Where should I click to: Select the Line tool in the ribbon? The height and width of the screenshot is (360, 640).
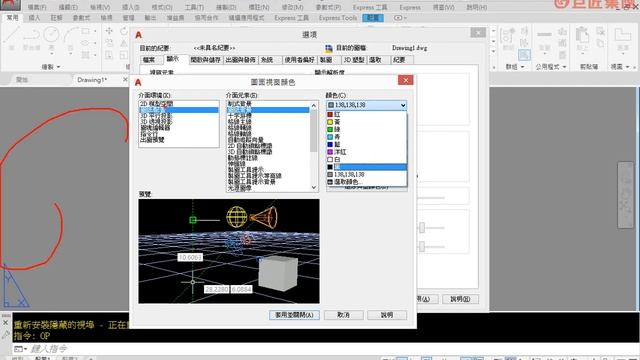(x=11, y=38)
